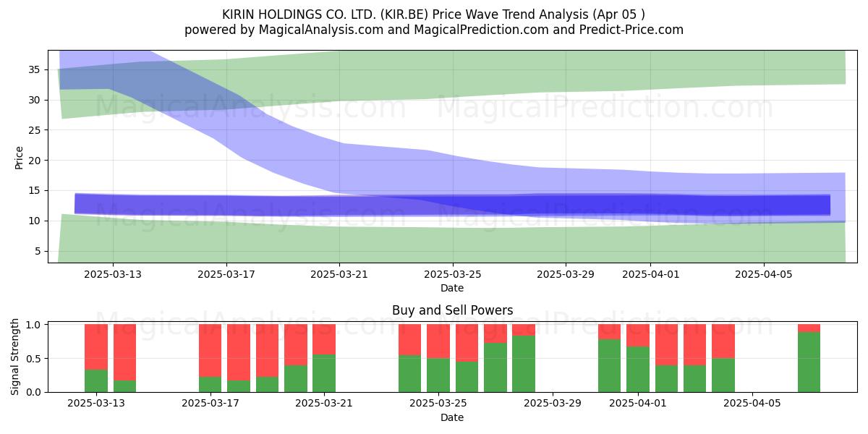Click the 2025-04-05 tick on bar chart

[752, 404]
